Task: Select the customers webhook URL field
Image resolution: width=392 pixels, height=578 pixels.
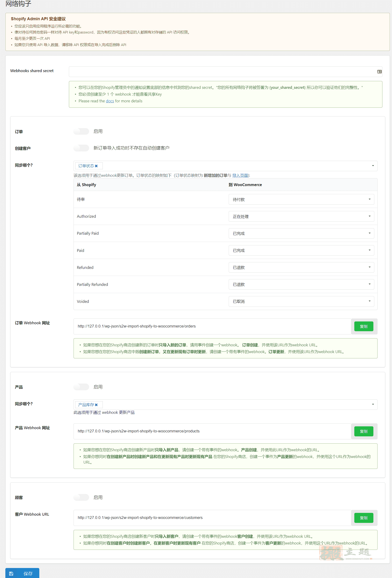Action: (x=212, y=518)
